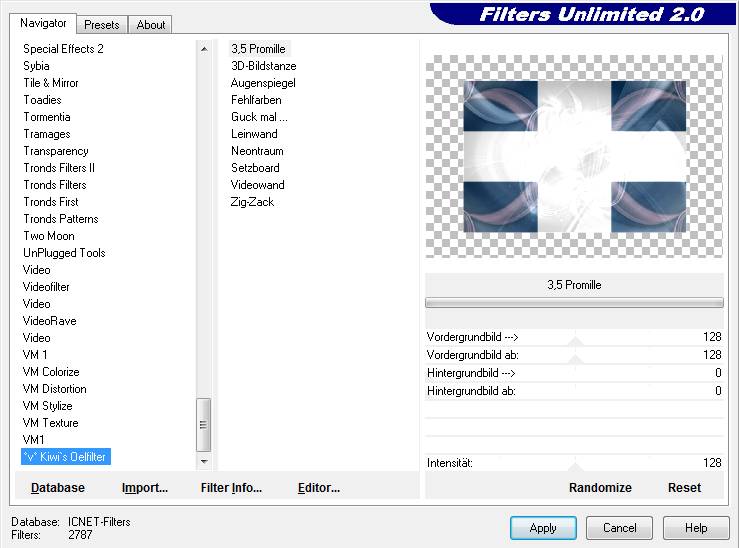Open Help for the filter dialog
The image size is (739, 548).
tap(696, 528)
